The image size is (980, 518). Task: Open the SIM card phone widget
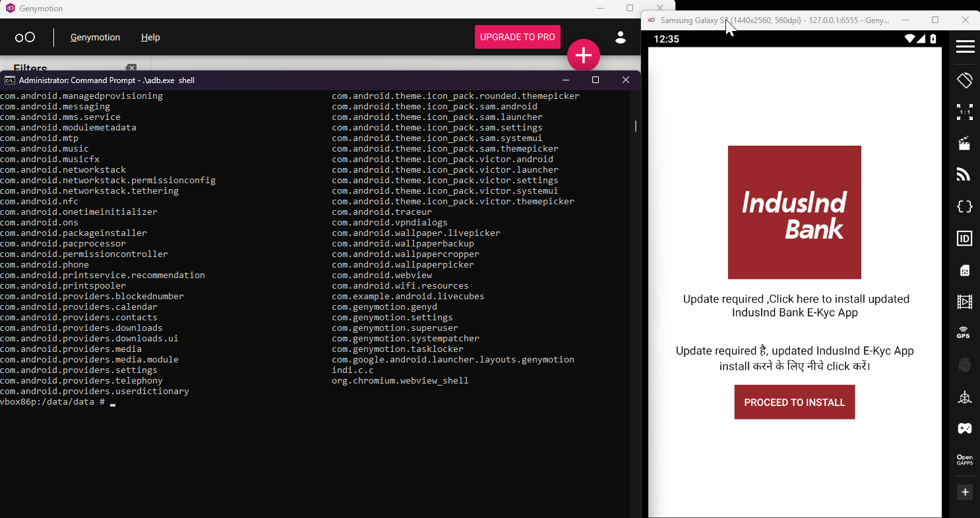(965, 270)
